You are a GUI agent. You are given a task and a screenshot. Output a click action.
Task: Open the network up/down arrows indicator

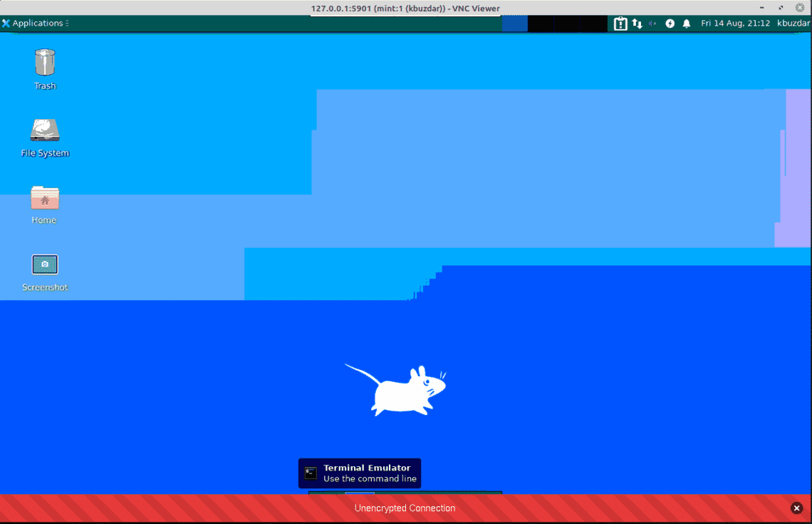[637, 24]
